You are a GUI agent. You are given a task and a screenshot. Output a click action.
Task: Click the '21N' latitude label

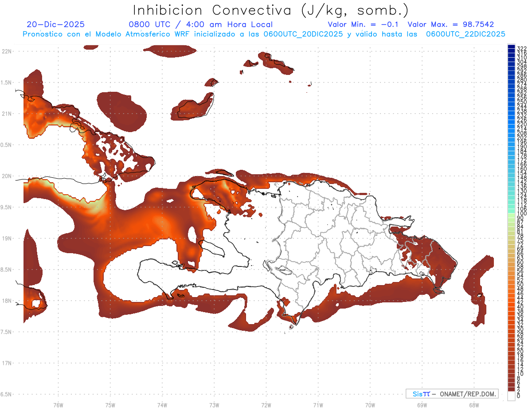click(x=6, y=114)
